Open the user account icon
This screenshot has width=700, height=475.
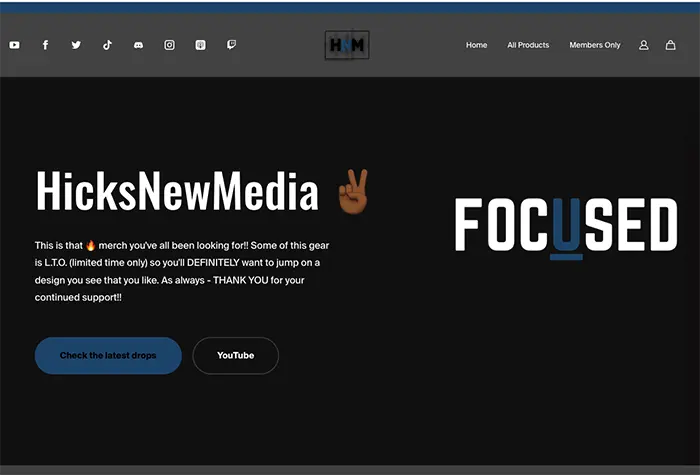[x=643, y=45]
